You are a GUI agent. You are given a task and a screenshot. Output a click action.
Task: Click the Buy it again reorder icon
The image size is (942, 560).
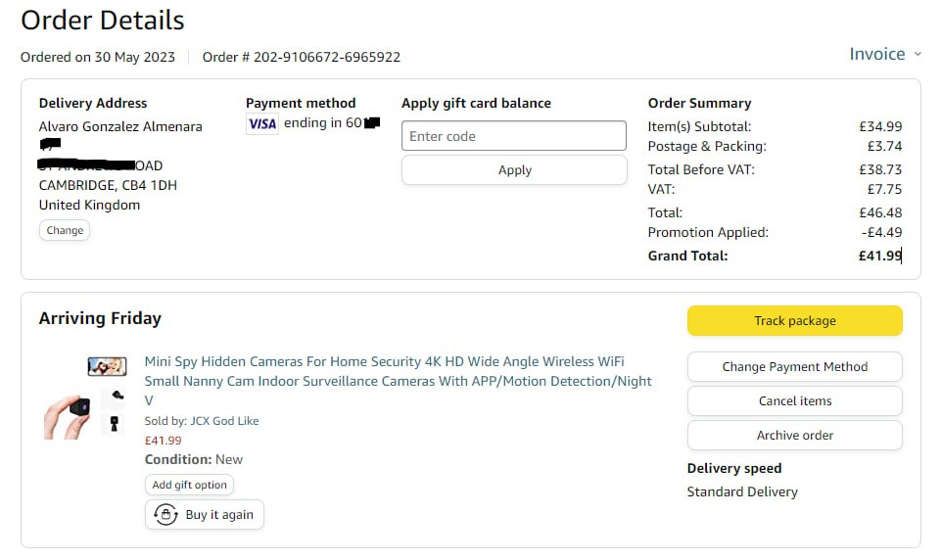click(x=165, y=514)
